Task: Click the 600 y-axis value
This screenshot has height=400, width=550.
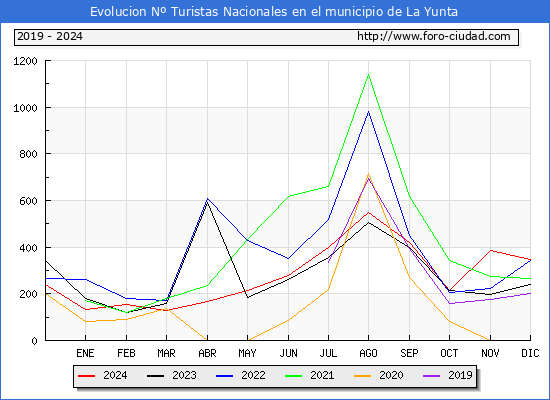Action: [28, 201]
